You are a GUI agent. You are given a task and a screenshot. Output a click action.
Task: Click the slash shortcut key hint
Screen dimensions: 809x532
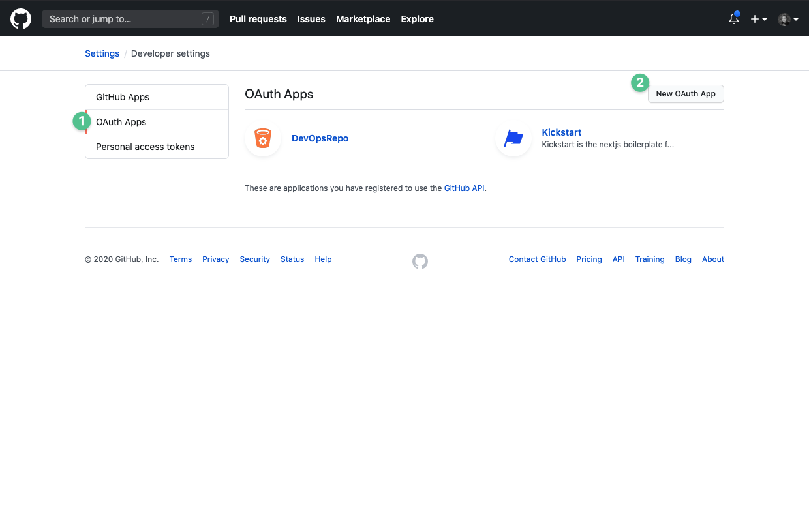[207, 19]
